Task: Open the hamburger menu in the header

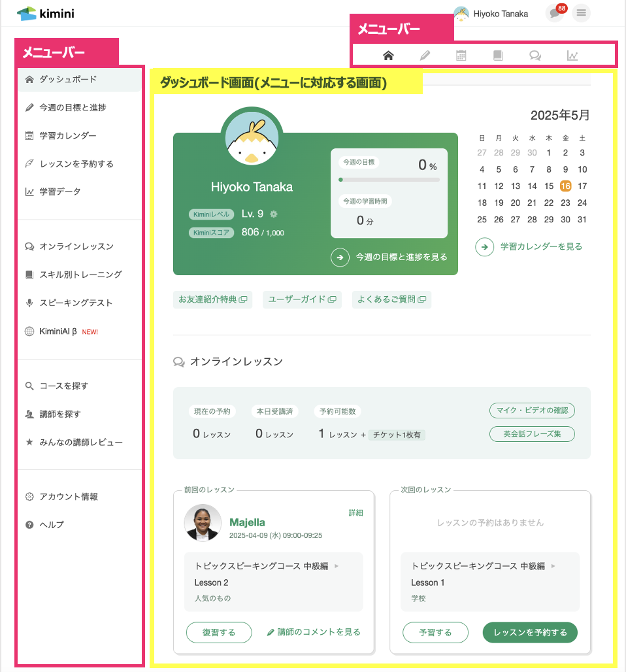Action: (x=581, y=13)
